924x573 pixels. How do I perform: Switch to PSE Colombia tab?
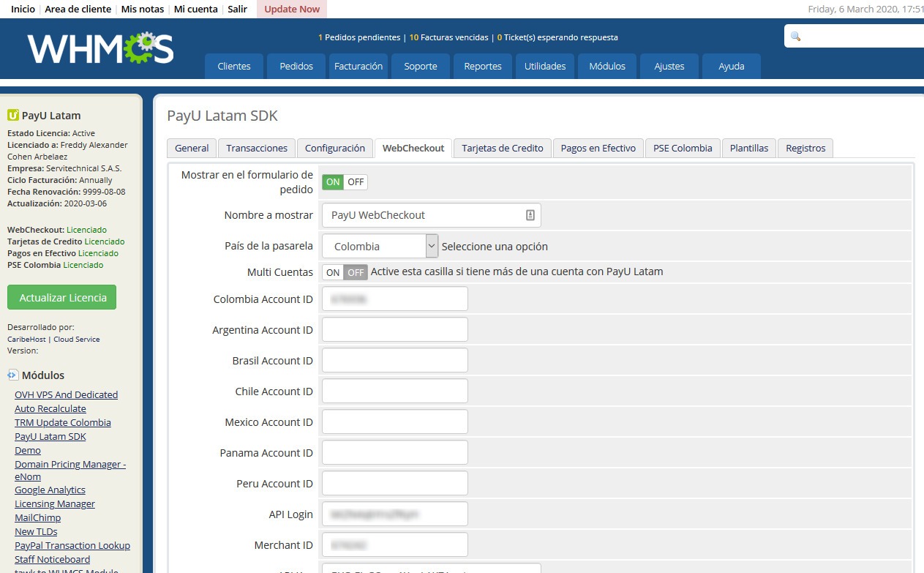coord(683,148)
